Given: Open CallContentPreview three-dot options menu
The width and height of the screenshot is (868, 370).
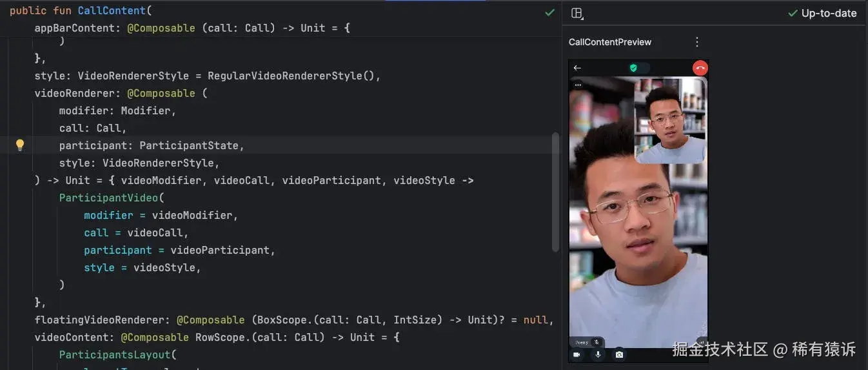Looking at the screenshot, I should [x=696, y=42].
